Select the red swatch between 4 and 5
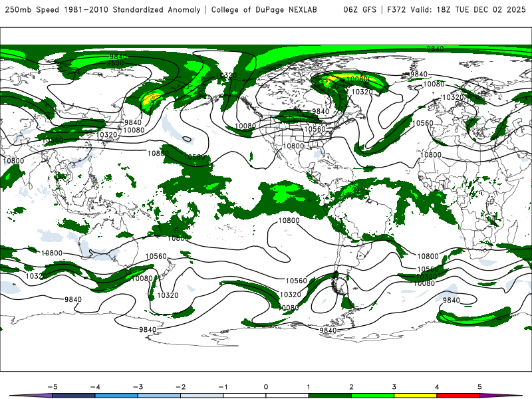 pos(458,396)
